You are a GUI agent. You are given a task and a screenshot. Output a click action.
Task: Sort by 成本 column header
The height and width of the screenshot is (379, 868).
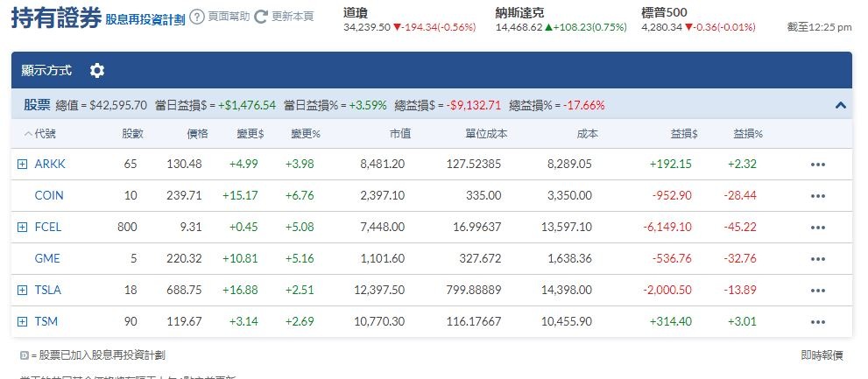click(588, 133)
